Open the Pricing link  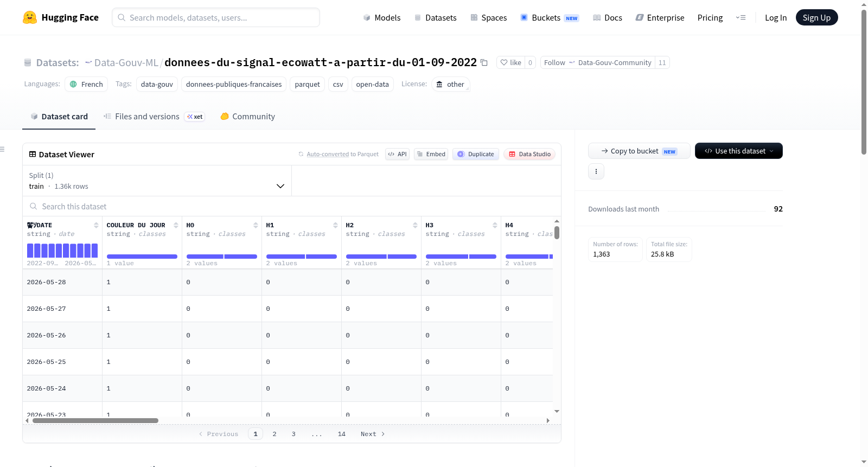(710, 17)
